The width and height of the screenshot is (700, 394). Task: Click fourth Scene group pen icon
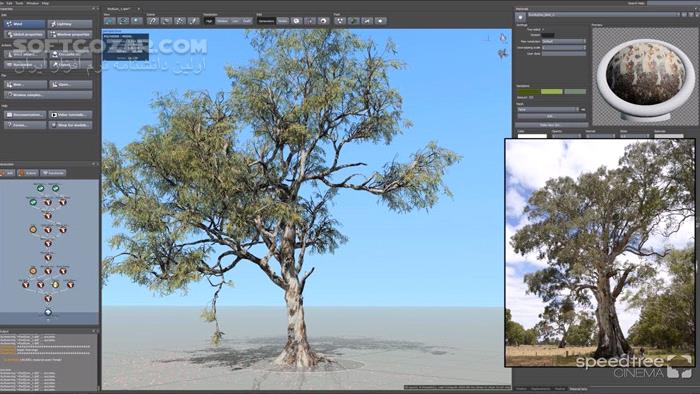pyautogui.click(x=193, y=21)
